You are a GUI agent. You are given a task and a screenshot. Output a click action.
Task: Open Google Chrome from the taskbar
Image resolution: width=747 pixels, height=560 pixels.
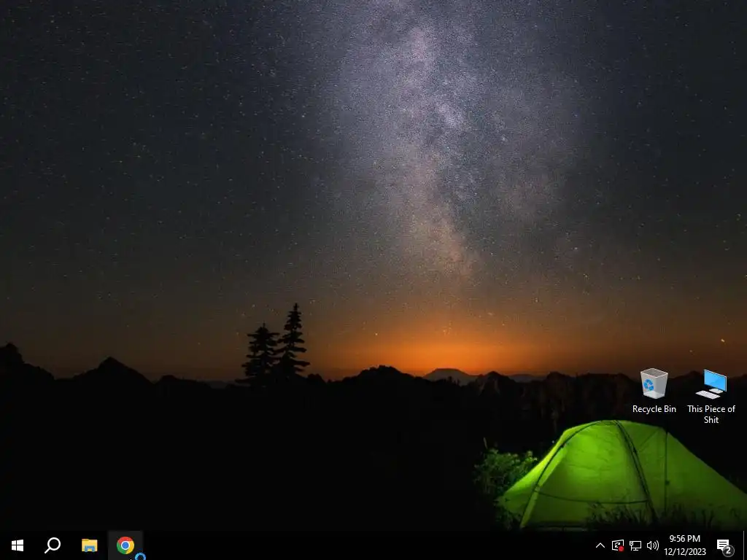(125, 545)
